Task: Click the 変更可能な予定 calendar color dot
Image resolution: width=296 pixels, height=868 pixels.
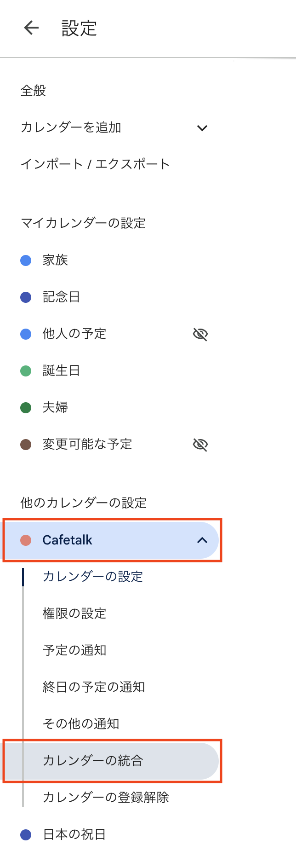Action: coord(26,444)
